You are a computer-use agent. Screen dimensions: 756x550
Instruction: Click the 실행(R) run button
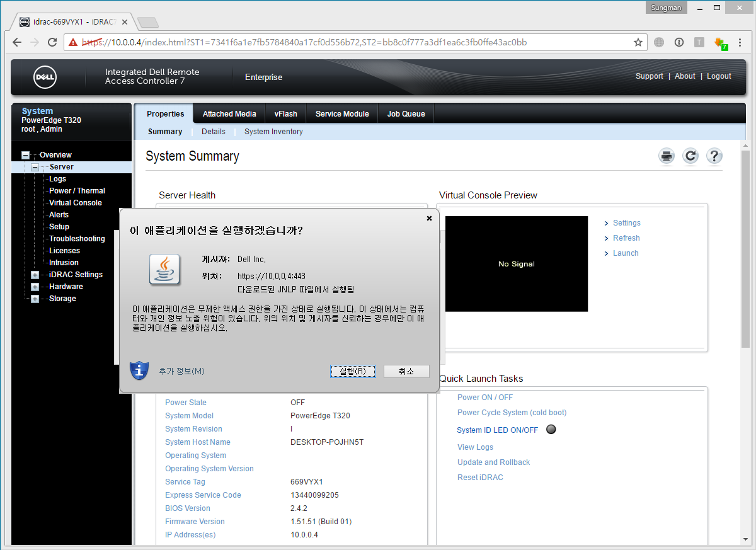[x=353, y=372]
